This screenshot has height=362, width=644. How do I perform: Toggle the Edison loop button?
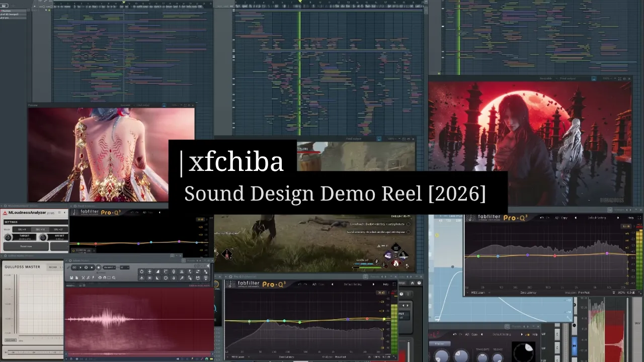74,267
